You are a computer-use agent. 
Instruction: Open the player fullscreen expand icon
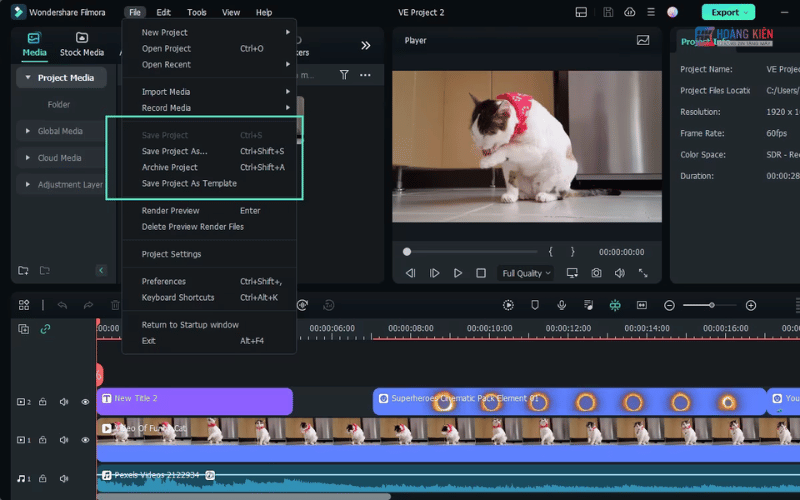tap(643, 273)
